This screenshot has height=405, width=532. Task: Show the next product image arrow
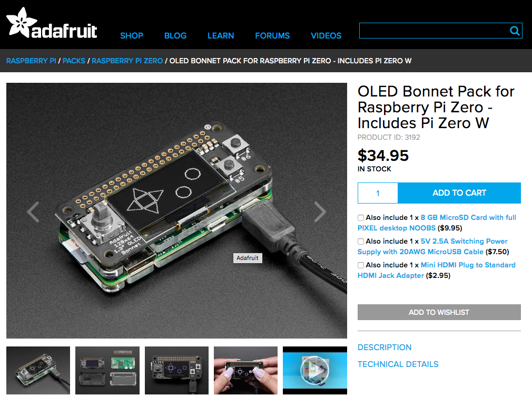[320, 212]
